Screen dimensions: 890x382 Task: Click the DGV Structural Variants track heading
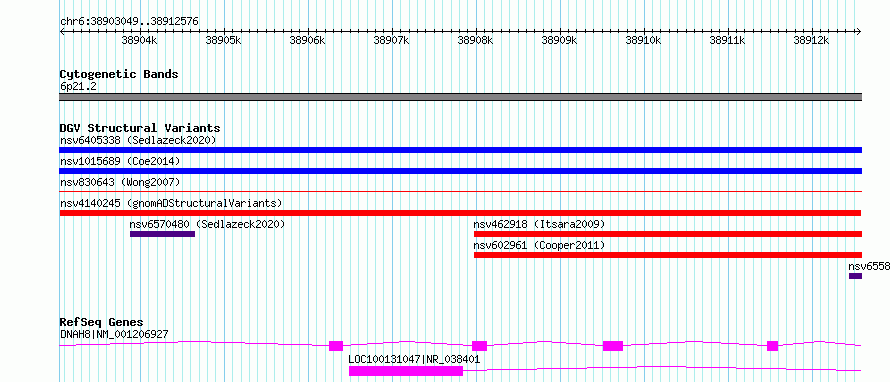click(140, 128)
